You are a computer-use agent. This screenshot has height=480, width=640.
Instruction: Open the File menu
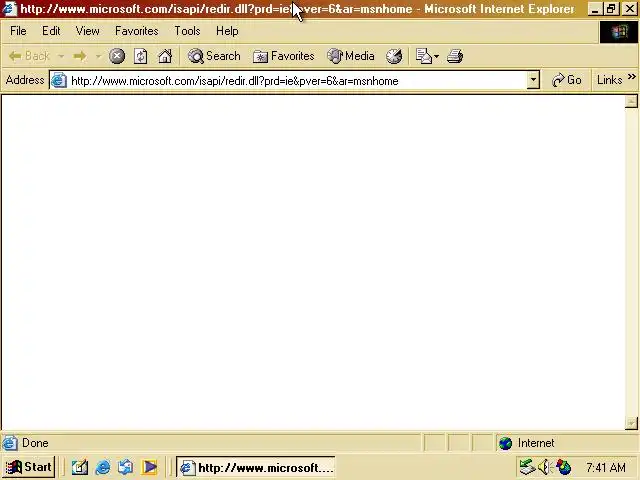tap(18, 31)
